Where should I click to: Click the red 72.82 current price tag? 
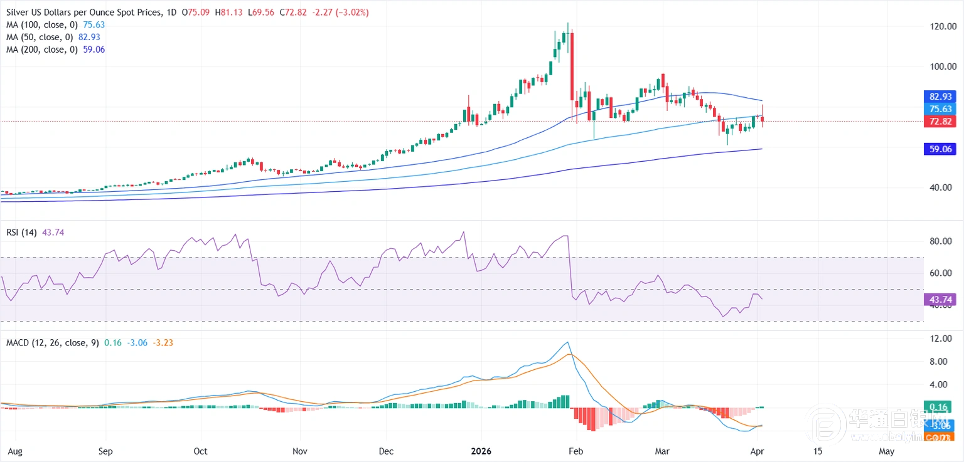939,121
